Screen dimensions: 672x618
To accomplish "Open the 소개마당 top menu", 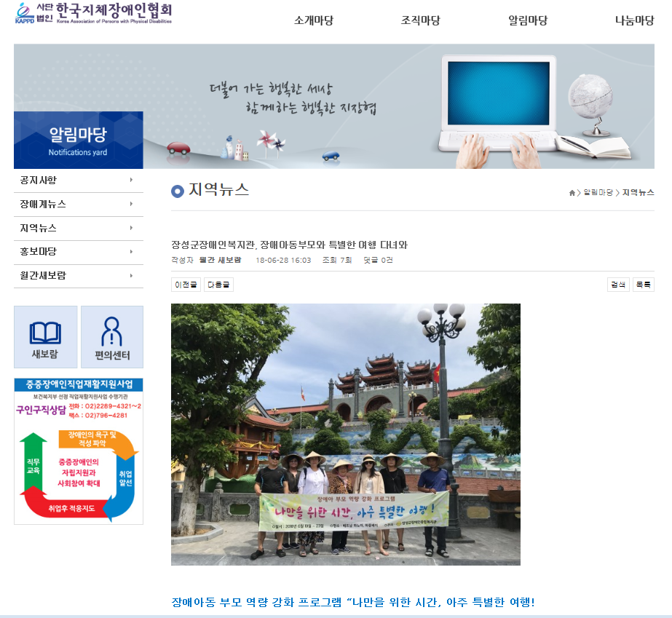I will pos(314,20).
